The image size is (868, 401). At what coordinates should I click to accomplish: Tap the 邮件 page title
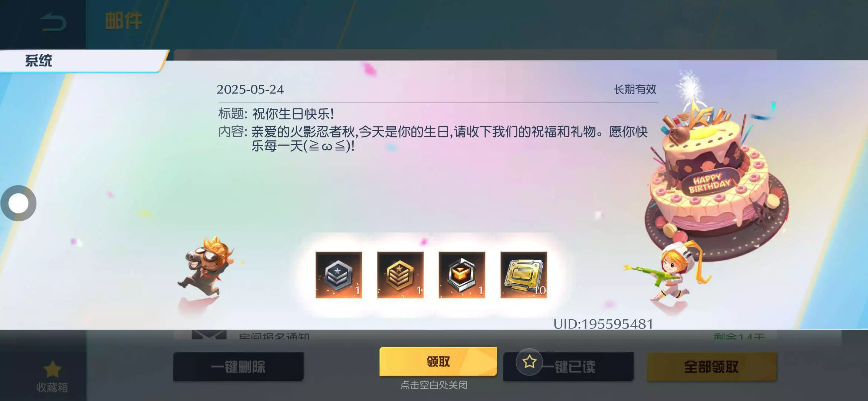(x=124, y=21)
